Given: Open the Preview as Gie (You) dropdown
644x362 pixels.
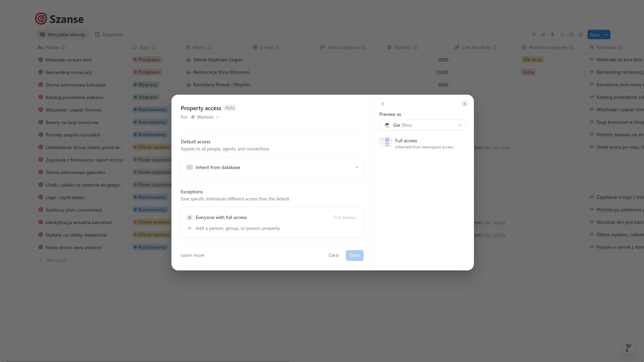Looking at the screenshot, I should pos(422,125).
